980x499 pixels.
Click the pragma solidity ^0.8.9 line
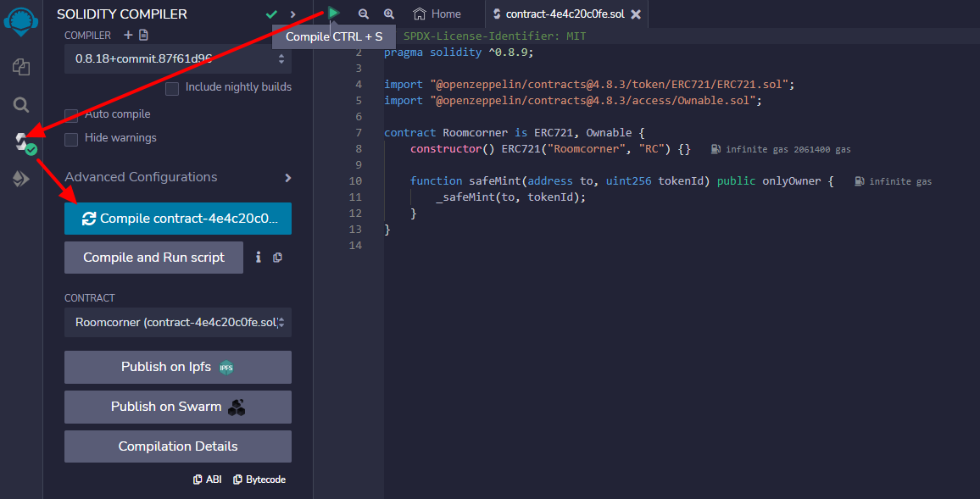459,53
